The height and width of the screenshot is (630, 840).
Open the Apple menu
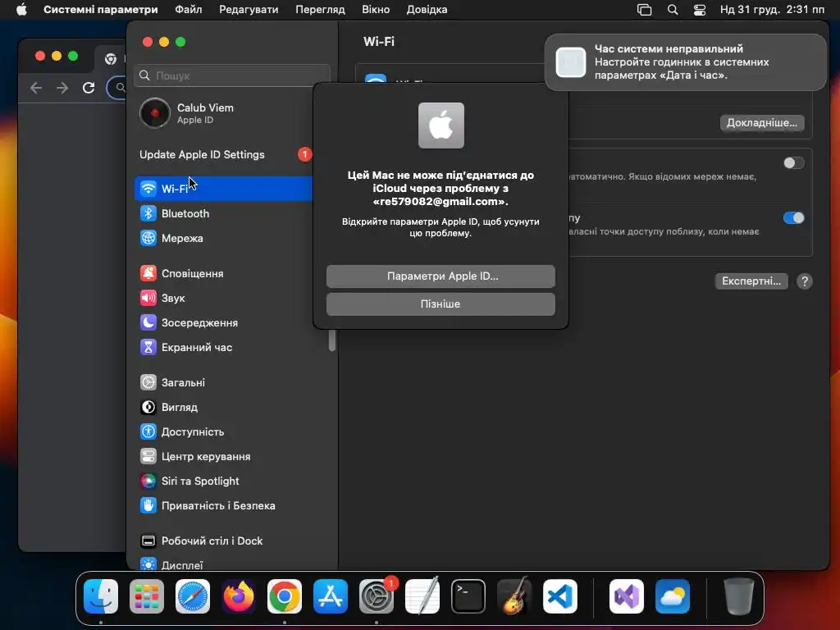[21, 10]
